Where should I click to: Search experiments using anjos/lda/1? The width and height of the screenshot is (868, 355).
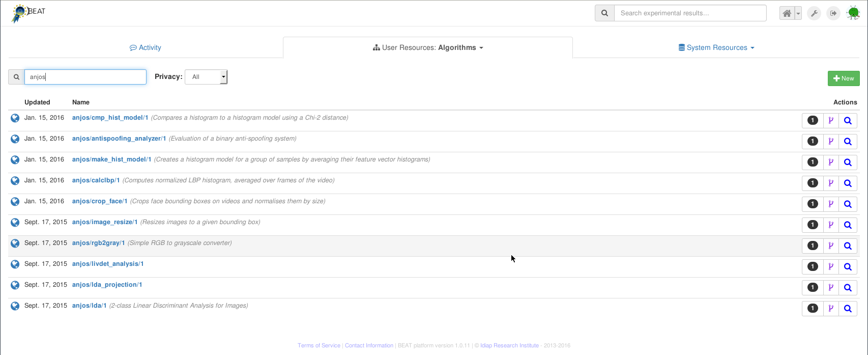click(848, 309)
